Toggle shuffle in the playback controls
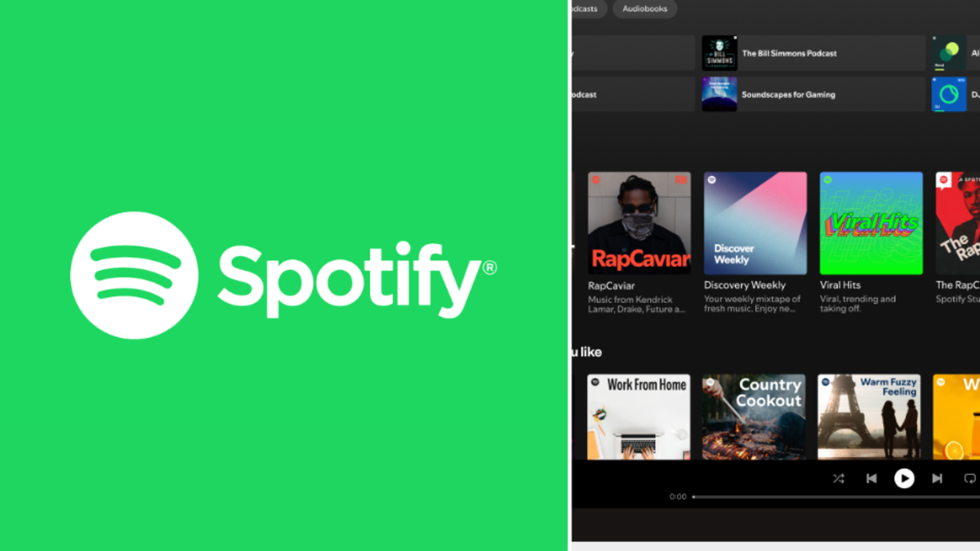The height and width of the screenshot is (551, 980). pos(839,478)
